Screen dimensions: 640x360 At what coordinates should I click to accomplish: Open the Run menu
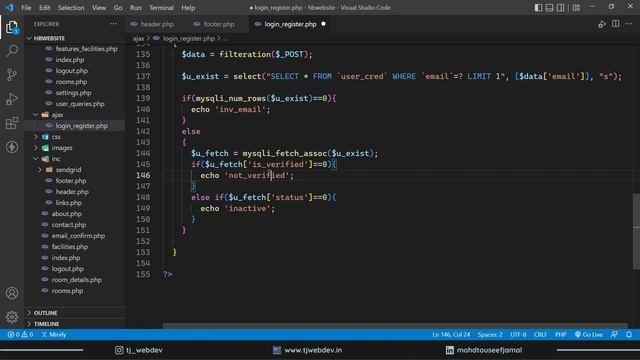(136, 8)
